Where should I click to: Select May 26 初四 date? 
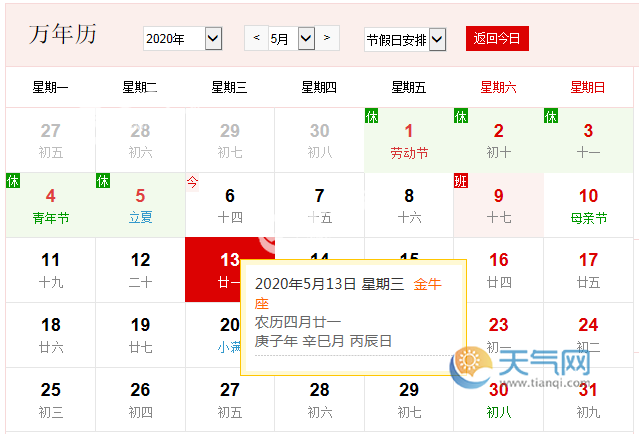click(140, 399)
